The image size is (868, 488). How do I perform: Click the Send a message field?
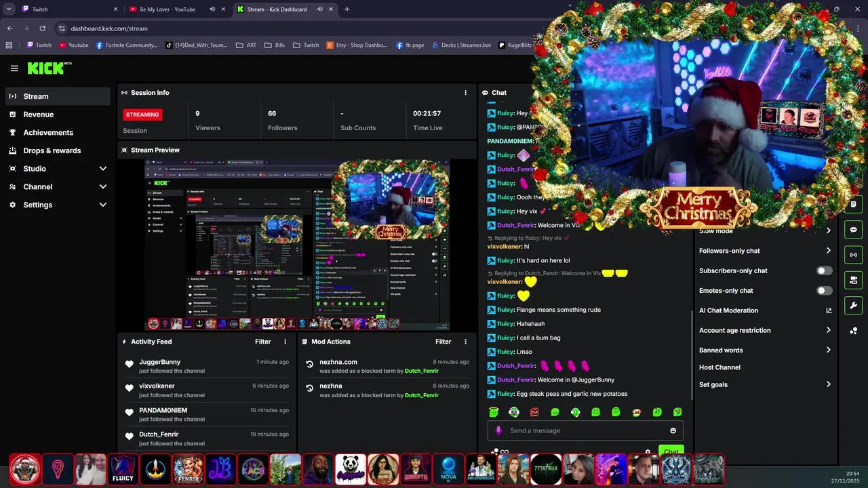[x=585, y=430]
